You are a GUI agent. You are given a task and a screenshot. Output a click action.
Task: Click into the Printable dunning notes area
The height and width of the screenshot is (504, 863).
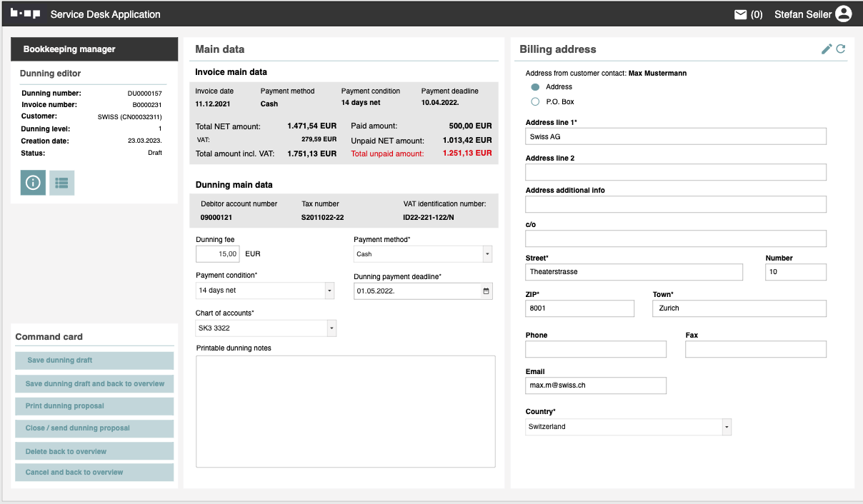pos(345,411)
